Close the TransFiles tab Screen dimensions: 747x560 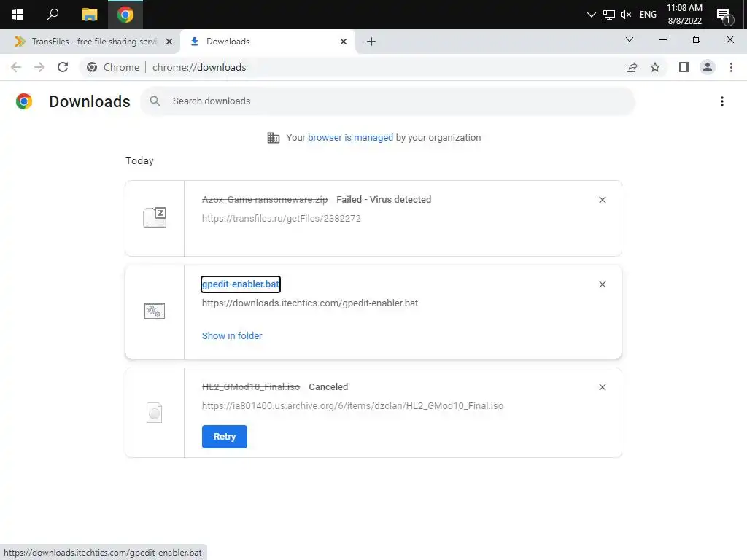pyautogui.click(x=169, y=42)
